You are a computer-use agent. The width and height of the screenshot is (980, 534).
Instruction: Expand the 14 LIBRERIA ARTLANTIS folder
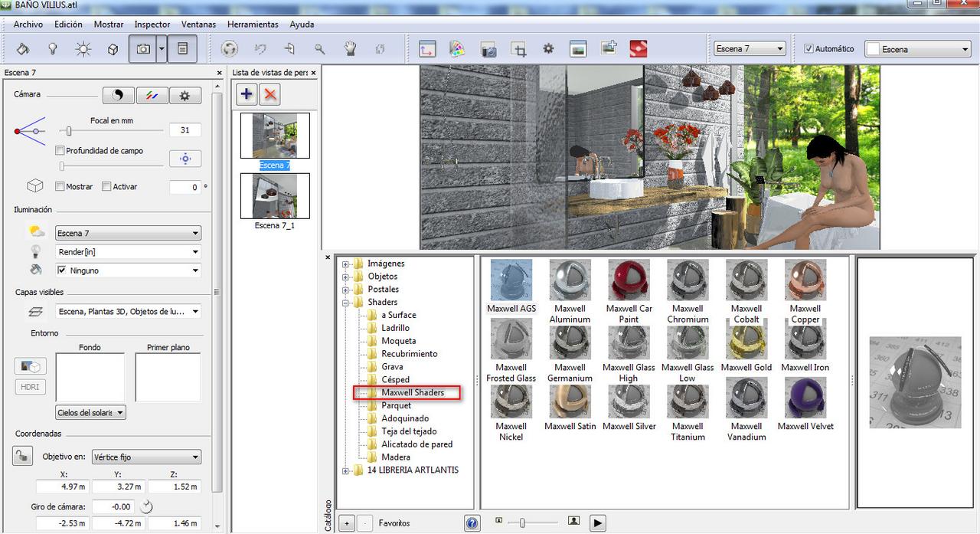[x=345, y=470]
